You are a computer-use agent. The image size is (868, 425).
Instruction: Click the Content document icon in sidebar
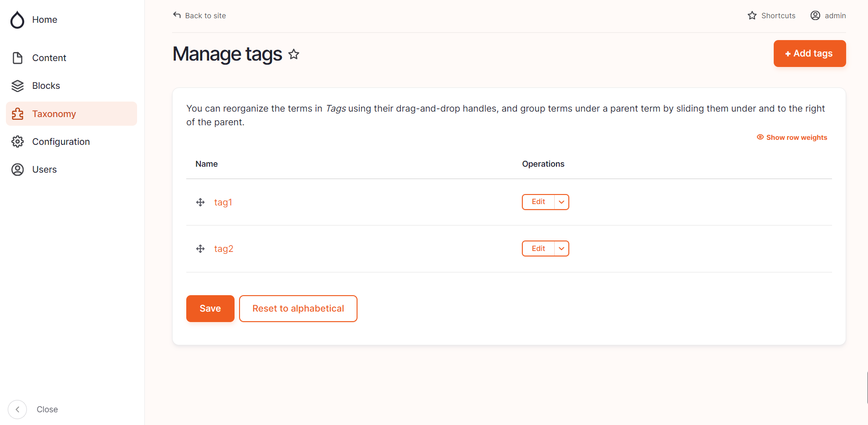17,58
